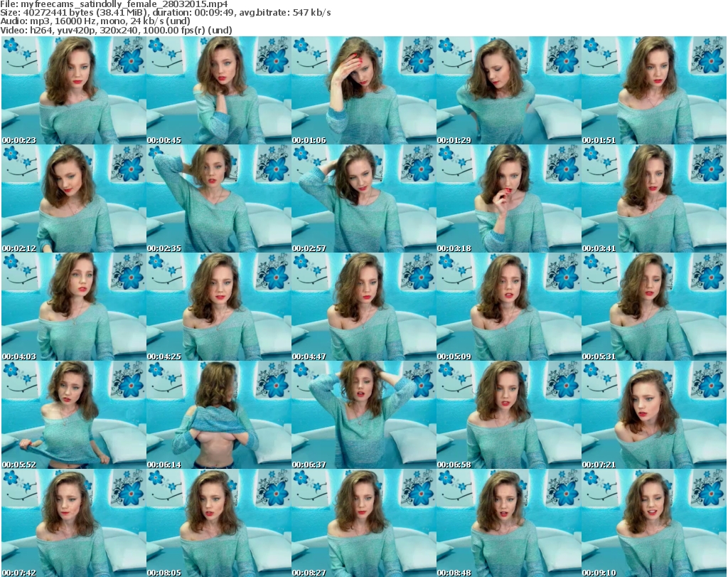This screenshot has height=577, width=728.
Task: Choose the frame stamped 00:01:29
Action: (x=508, y=90)
